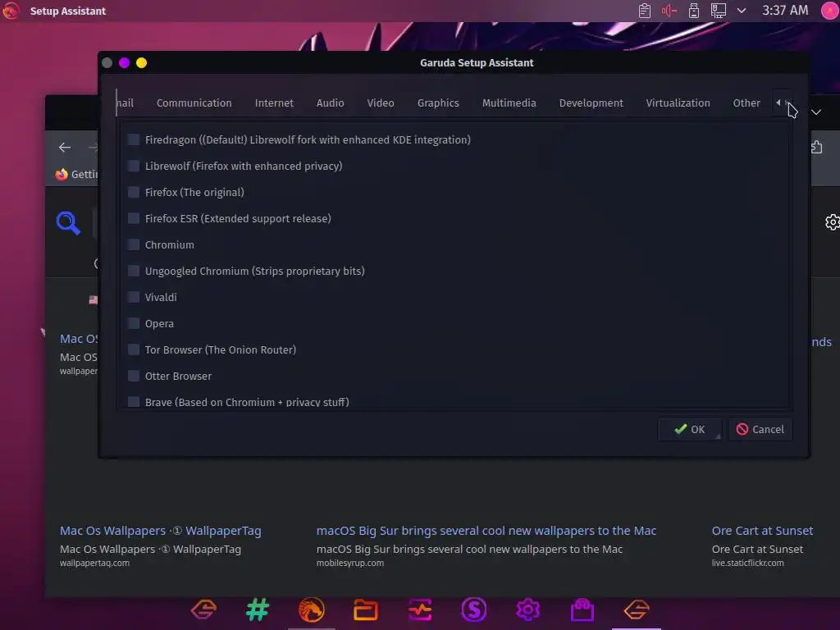840x630 pixels.
Task: Click the browser extensions puzzle icon
Action: tap(816, 147)
